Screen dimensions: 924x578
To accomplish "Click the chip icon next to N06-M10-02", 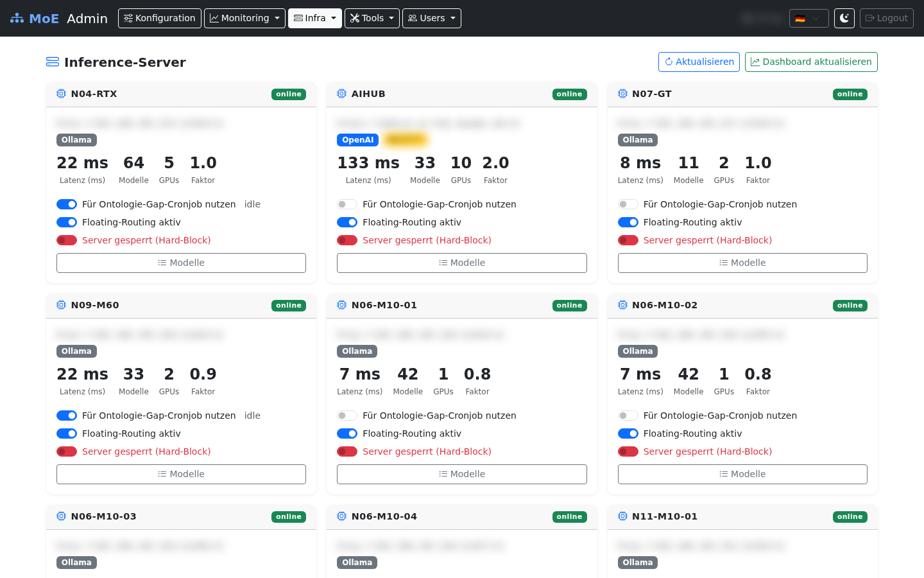I will point(622,305).
